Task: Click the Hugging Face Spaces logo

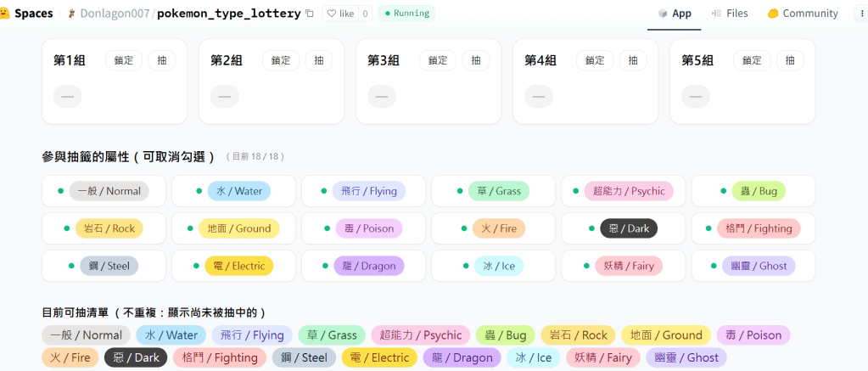Action: [5, 14]
